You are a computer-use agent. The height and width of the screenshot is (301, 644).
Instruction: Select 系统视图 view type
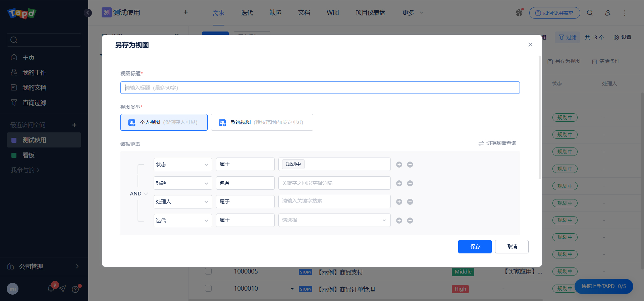coord(262,122)
